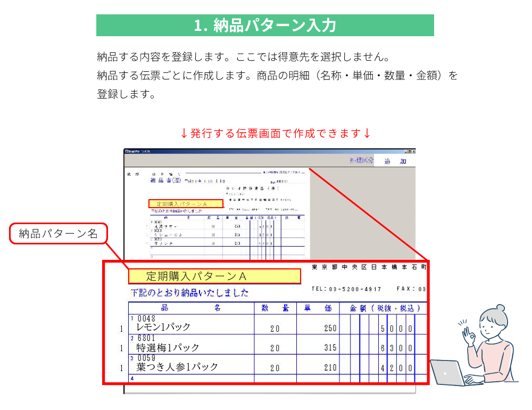Click the TEL:03-5200-4917 phone number
This screenshot has width=532, height=410.
pos(346,289)
